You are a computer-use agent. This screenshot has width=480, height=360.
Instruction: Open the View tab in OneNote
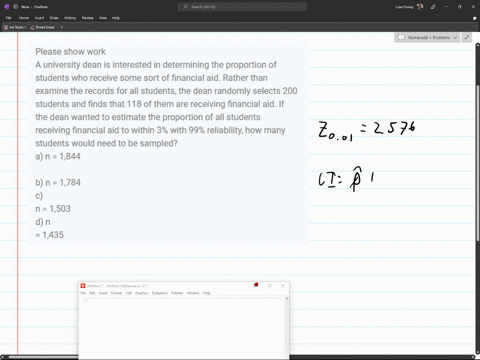point(103,18)
